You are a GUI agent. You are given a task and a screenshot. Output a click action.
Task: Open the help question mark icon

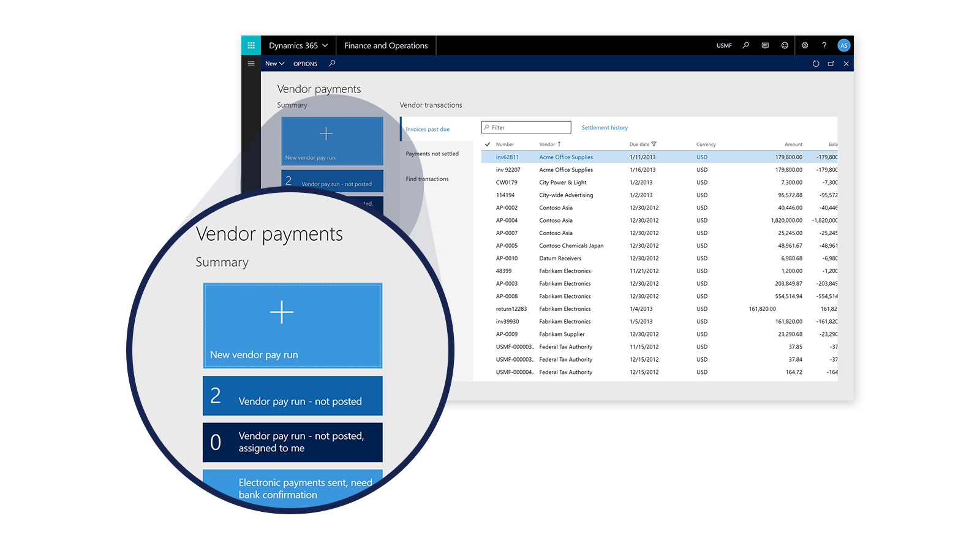pos(824,45)
